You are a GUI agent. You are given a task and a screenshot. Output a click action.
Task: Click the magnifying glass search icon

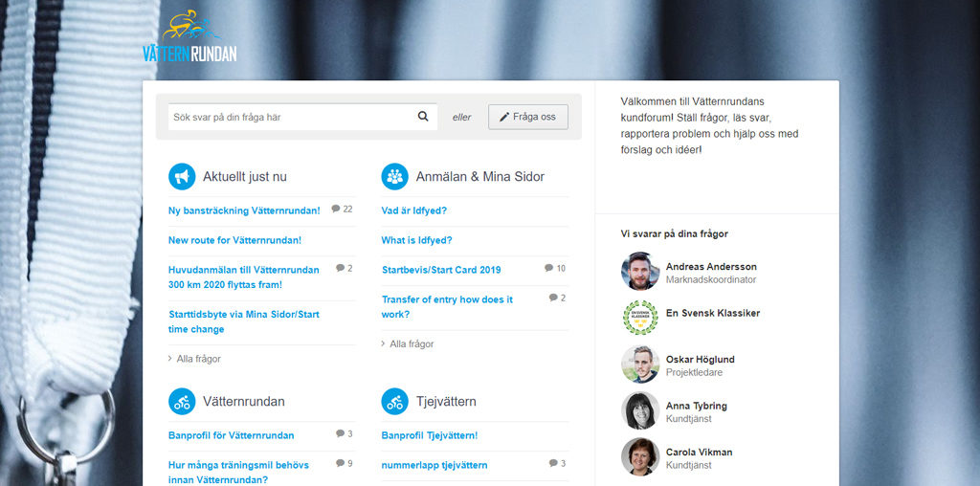(423, 116)
